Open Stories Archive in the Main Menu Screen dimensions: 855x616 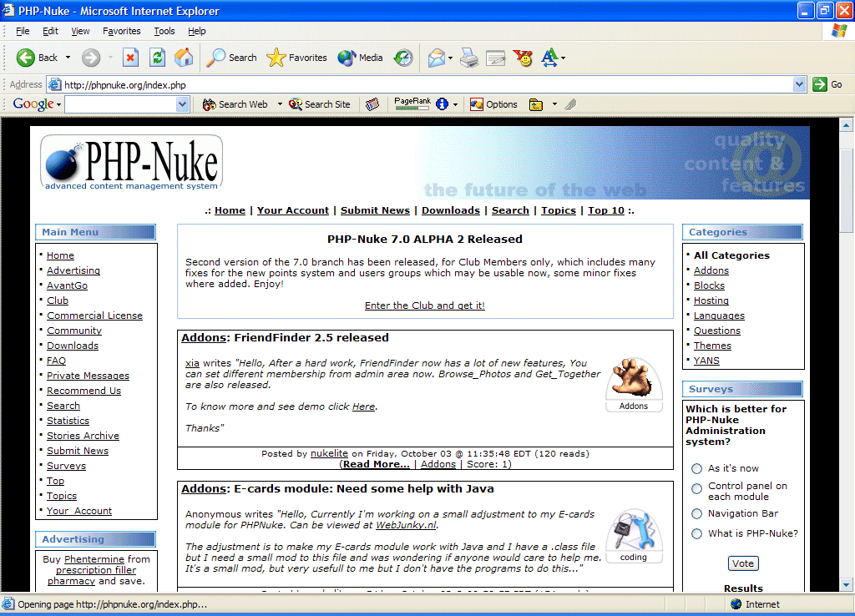pyautogui.click(x=83, y=436)
